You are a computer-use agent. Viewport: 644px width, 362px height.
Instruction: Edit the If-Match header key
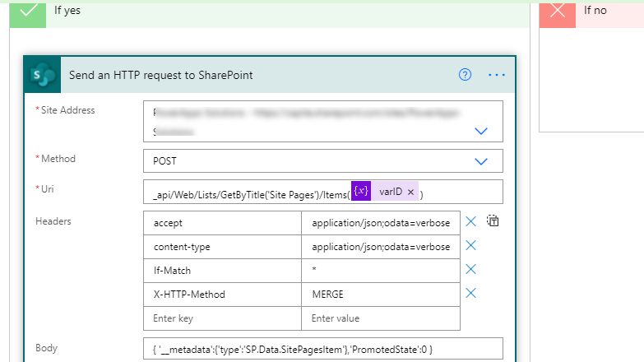[222, 271]
